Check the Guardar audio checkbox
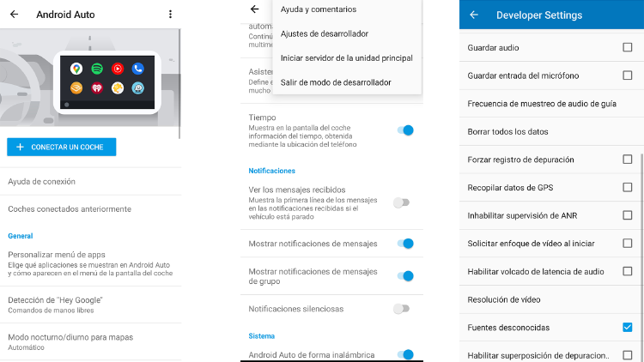 tap(627, 47)
